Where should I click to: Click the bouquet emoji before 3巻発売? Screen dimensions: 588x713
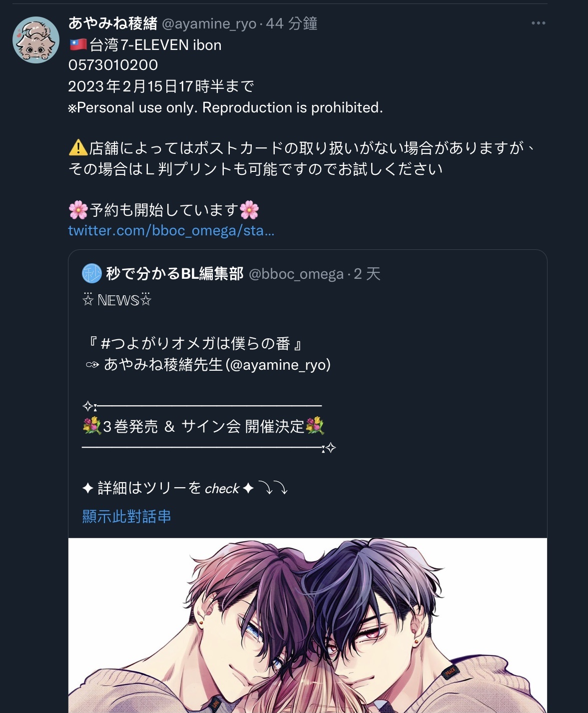[92, 426]
